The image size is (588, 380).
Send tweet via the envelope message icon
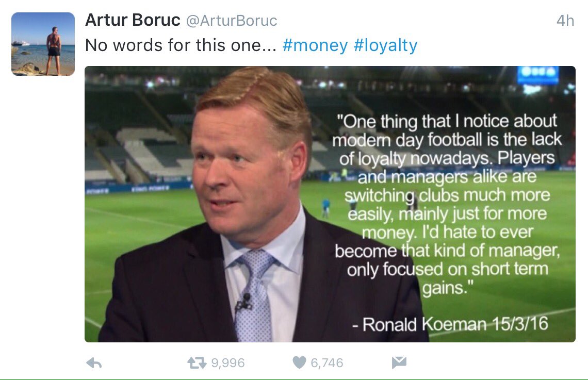(x=399, y=362)
